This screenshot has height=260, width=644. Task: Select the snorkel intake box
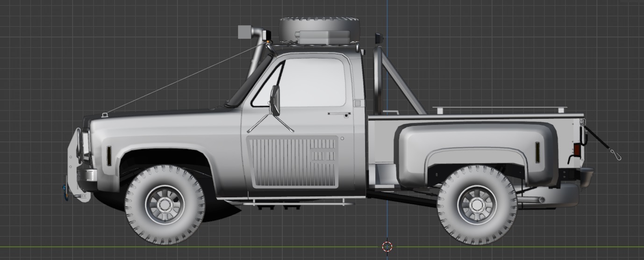coord(245,32)
